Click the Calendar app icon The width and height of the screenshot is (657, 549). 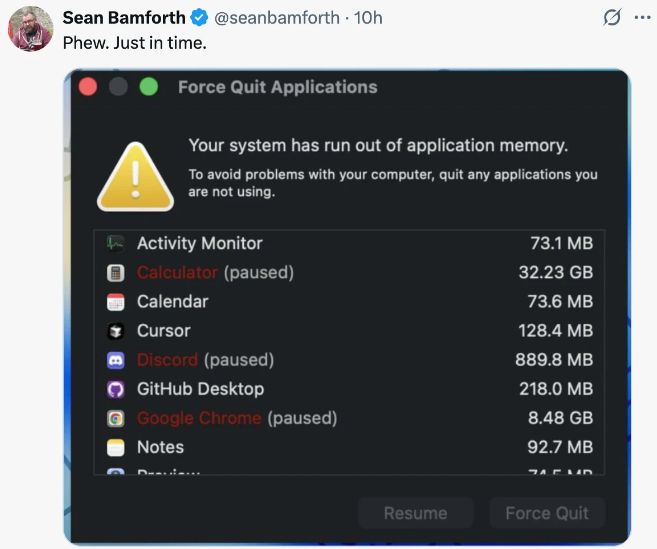click(x=116, y=301)
